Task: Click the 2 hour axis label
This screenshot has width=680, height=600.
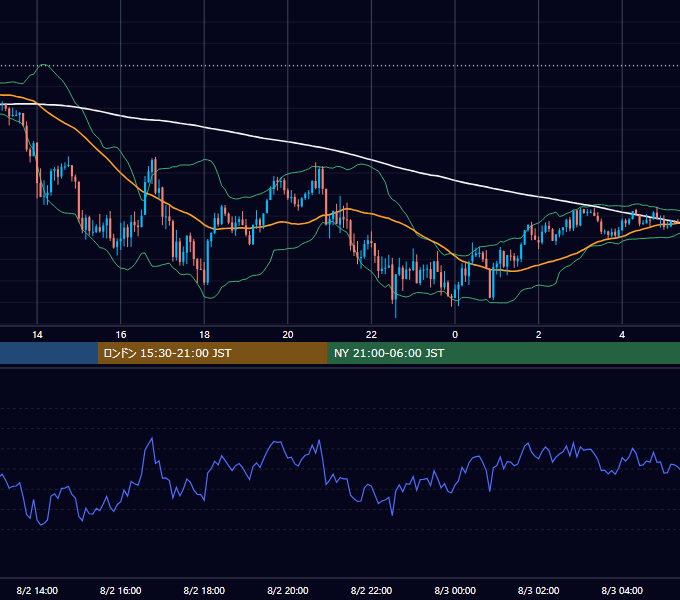Action: point(539,335)
